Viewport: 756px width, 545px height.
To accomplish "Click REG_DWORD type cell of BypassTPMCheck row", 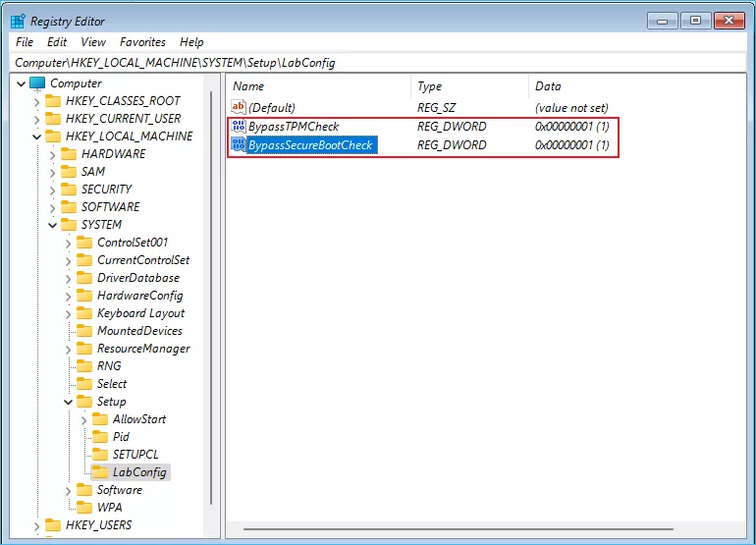I will point(452,127).
